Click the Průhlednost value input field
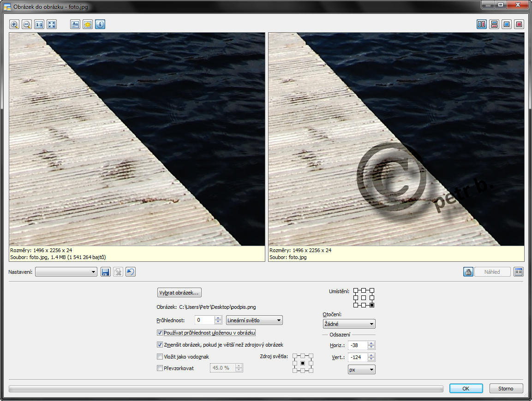The width and height of the screenshot is (532, 401). tap(204, 320)
